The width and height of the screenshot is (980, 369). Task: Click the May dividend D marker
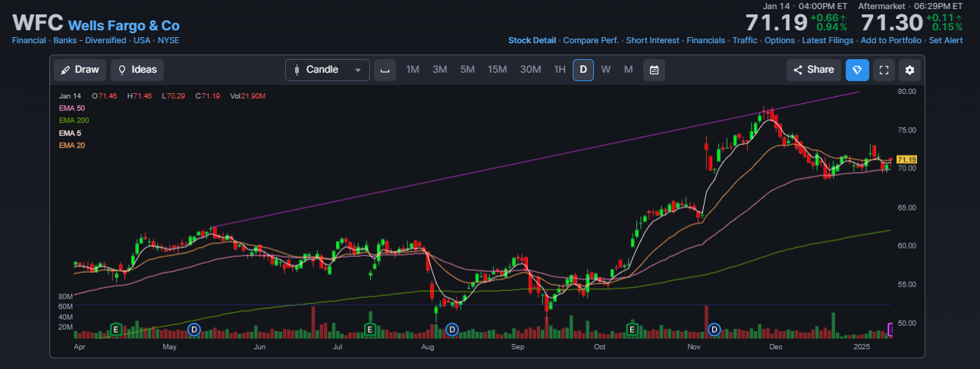(x=194, y=329)
